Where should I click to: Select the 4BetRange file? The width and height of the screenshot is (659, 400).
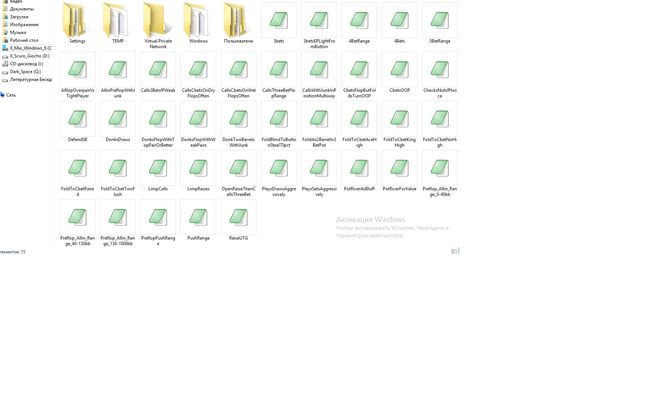(x=359, y=23)
